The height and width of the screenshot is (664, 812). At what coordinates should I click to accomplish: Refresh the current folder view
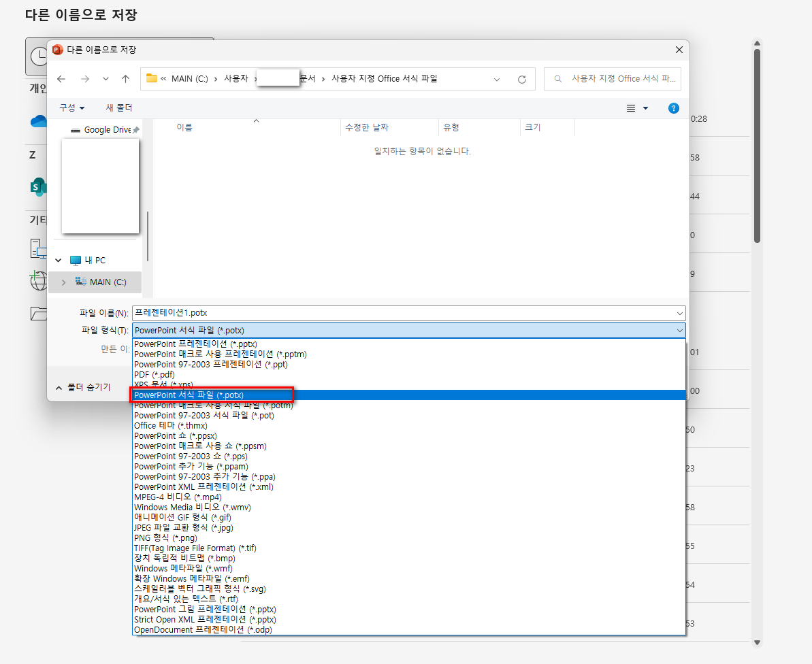tap(522, 79)
